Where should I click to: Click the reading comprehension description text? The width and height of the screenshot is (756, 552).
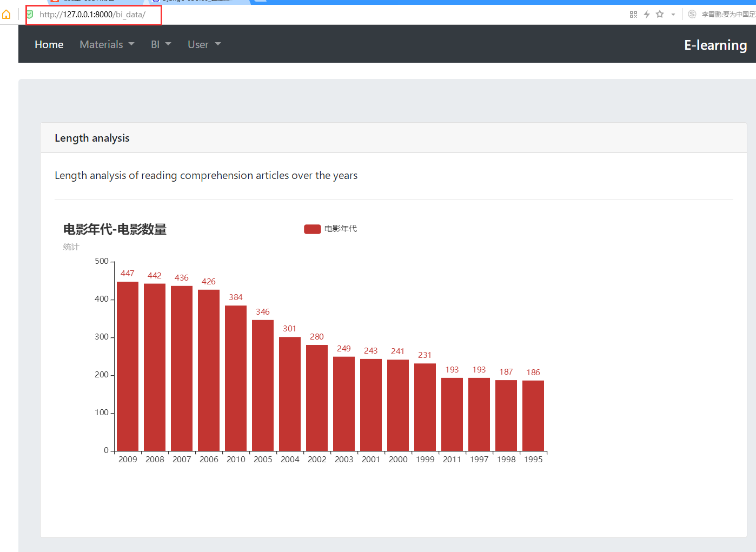tap(206, 175)
